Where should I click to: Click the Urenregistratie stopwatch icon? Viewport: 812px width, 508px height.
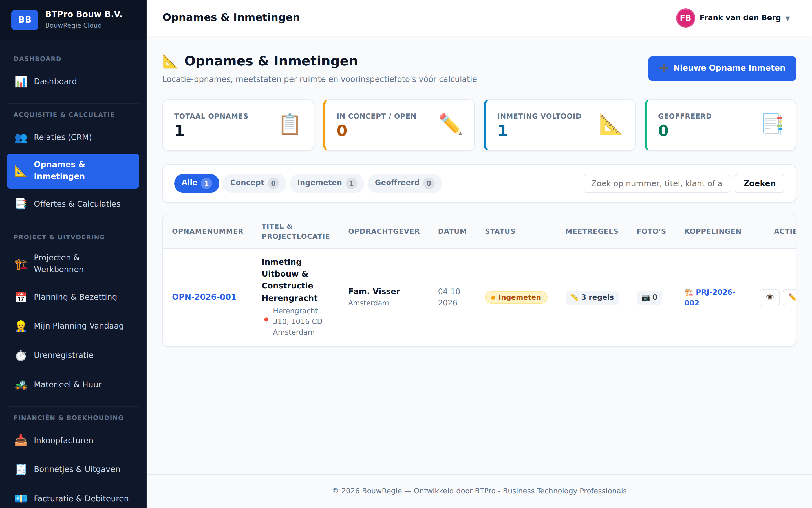pyautogui.click(x=21, y=355)
